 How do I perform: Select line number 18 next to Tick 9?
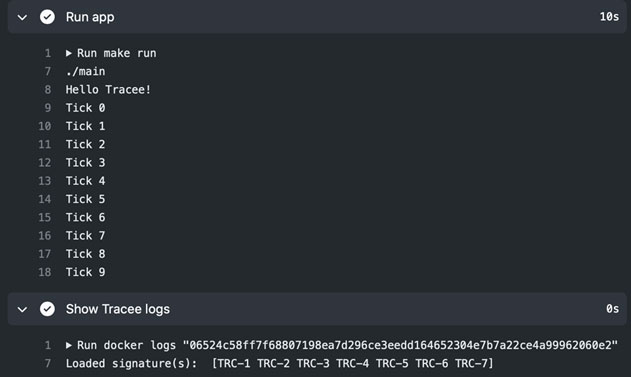point(45,272)
